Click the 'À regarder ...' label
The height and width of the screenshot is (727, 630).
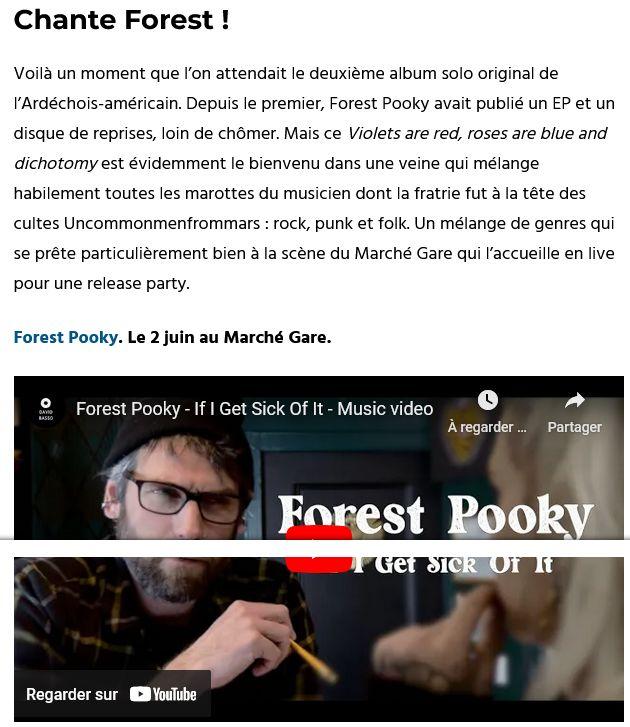coord(487,427)
